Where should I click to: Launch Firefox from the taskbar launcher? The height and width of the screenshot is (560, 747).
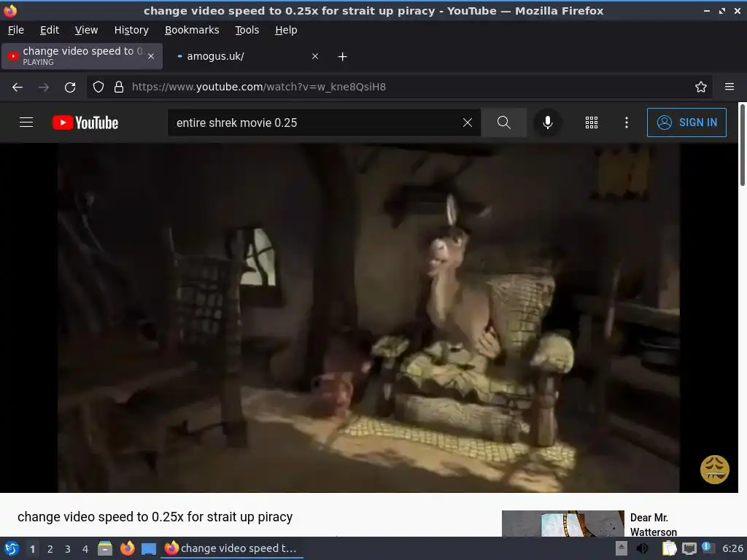[127, 548]
